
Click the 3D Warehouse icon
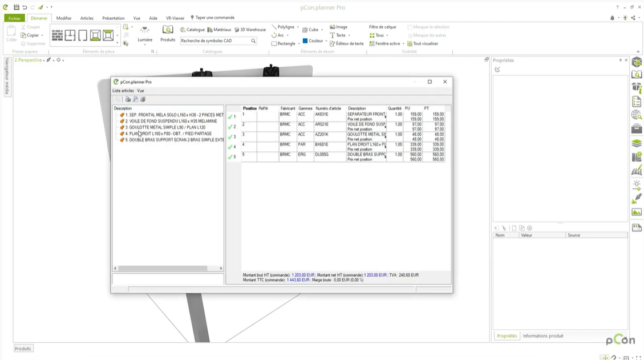pyautogui.click(x=237, y=30)
